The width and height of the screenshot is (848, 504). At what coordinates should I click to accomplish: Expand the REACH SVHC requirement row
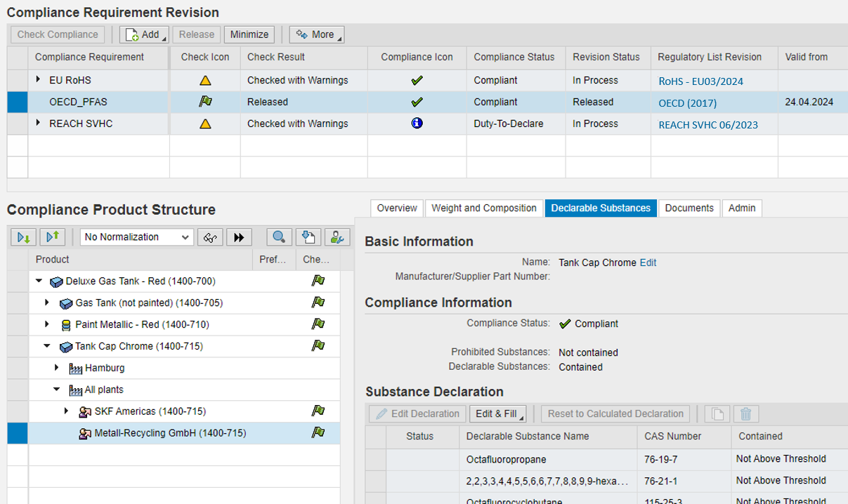[x=39, y=123]
